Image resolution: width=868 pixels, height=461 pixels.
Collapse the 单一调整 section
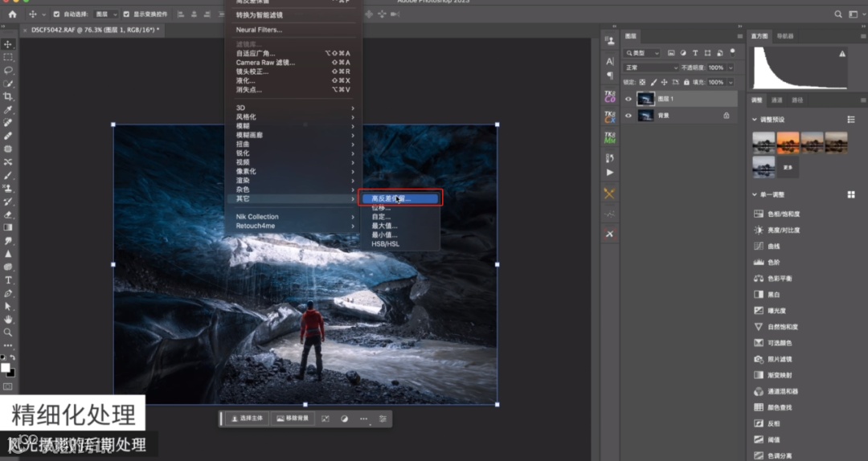[754, 195]
